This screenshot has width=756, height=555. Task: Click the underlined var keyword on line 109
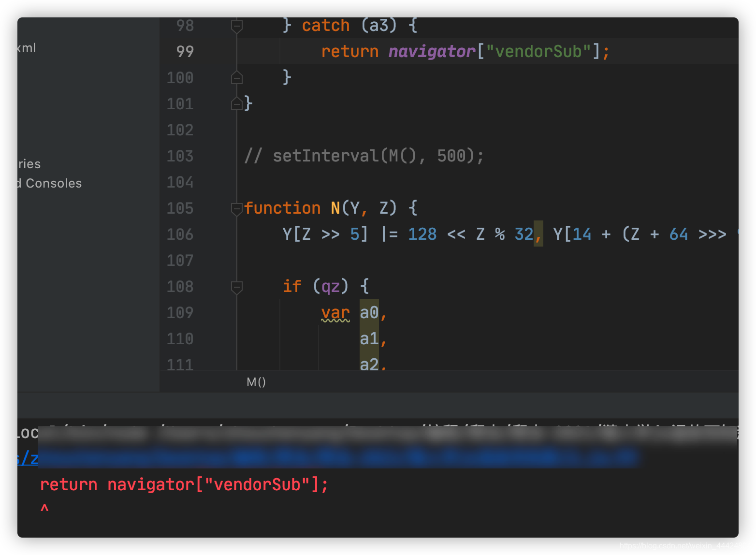pyautogui.click(x=335, y=312)
